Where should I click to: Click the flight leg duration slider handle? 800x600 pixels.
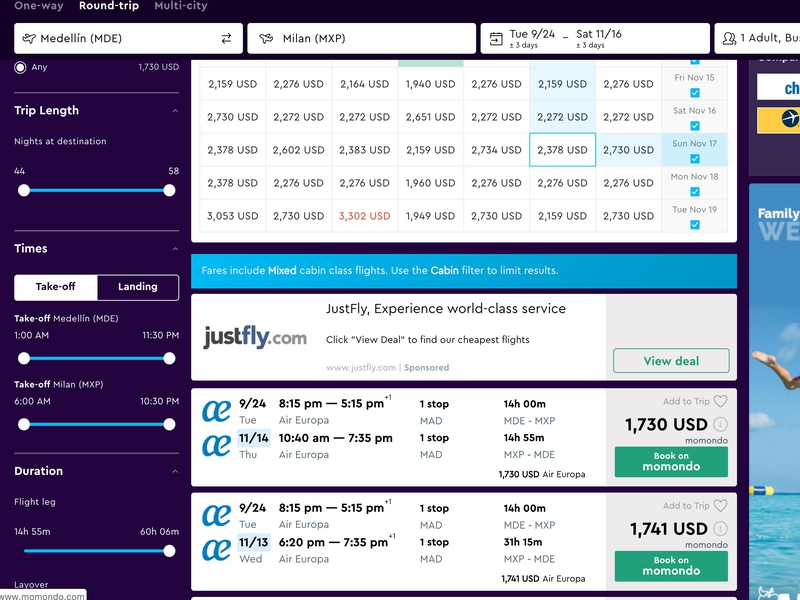(169, 551)
